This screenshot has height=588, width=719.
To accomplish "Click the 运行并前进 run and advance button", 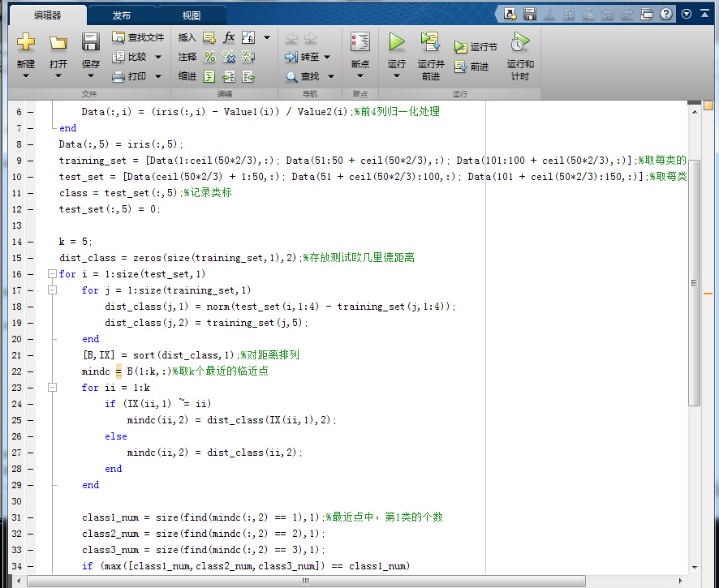I will tap(431, 56).
